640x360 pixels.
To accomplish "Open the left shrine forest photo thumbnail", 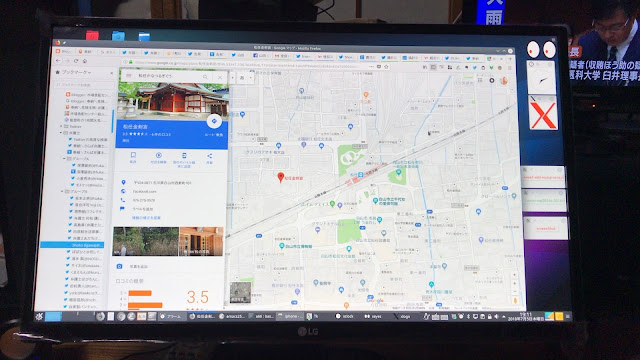I will 146,241.
